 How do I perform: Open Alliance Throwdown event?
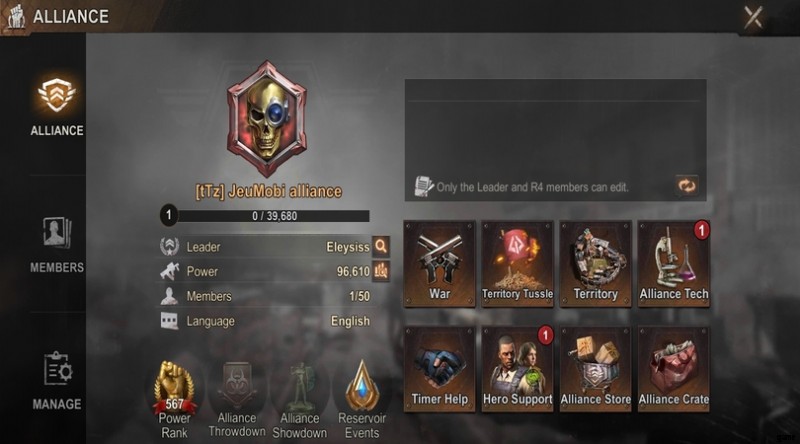point(237,399)
